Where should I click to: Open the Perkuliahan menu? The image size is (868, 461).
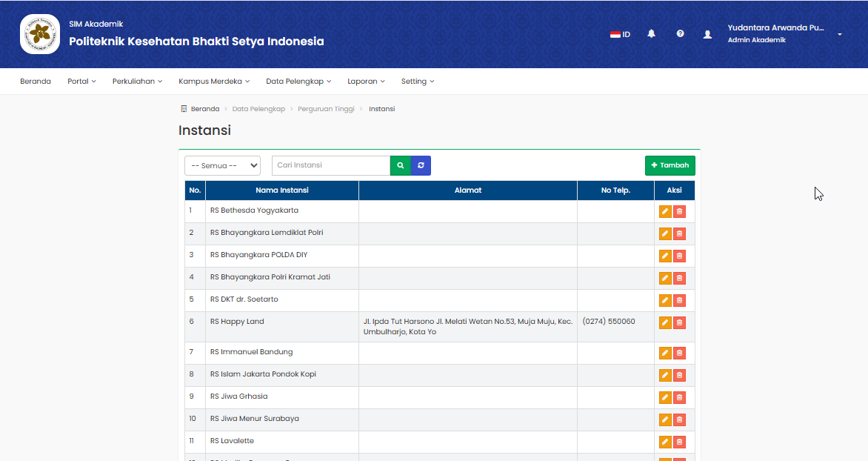point(137,82)
